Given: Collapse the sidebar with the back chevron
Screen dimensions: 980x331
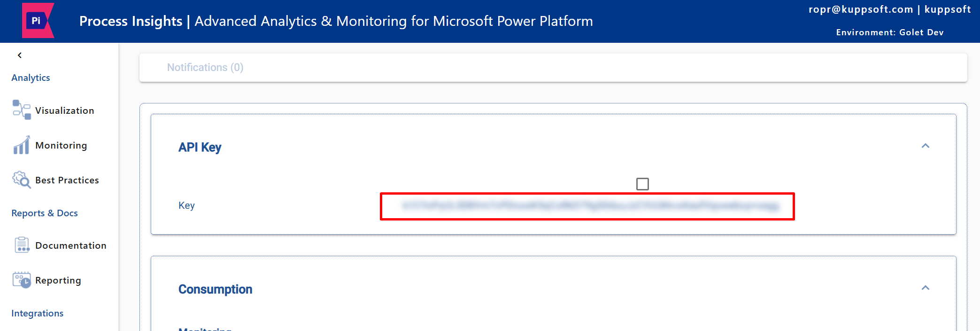Looking at the screenshot, I should pyautogui.click(x=20, y=55).
